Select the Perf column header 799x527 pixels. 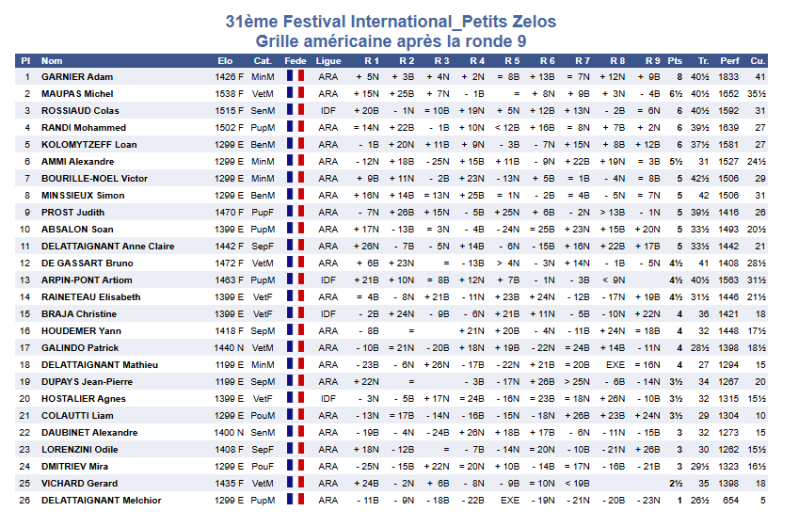point(729,60)
